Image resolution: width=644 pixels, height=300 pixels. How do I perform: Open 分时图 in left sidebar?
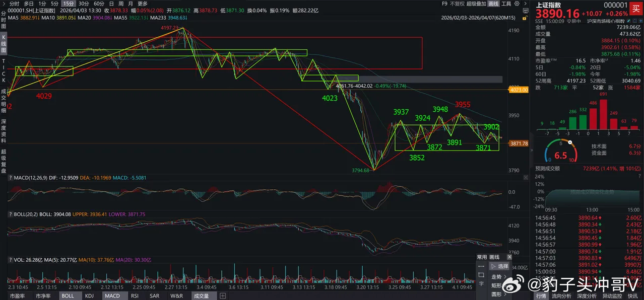tap(4, 19)
